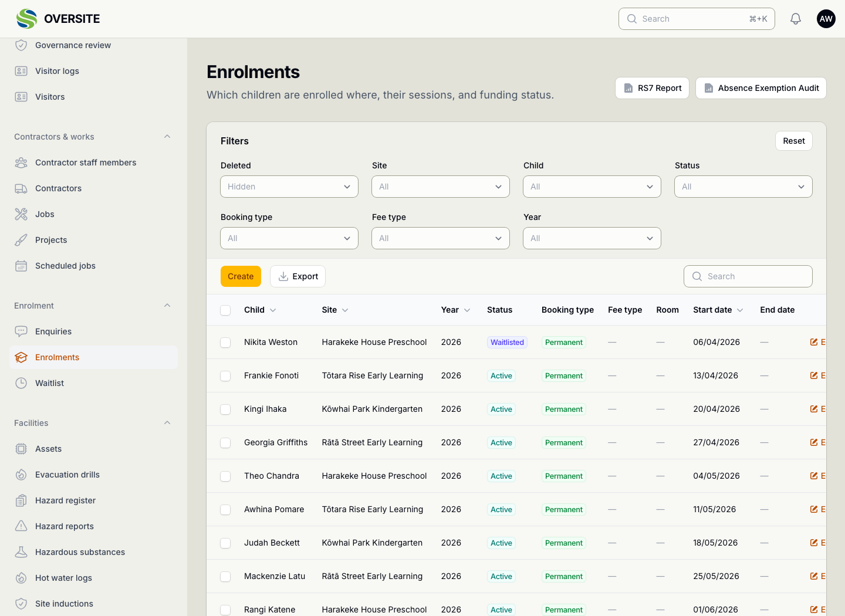Open the Waitlist page
The height and width of the screenshot is (616, 845).
[93, 383]
